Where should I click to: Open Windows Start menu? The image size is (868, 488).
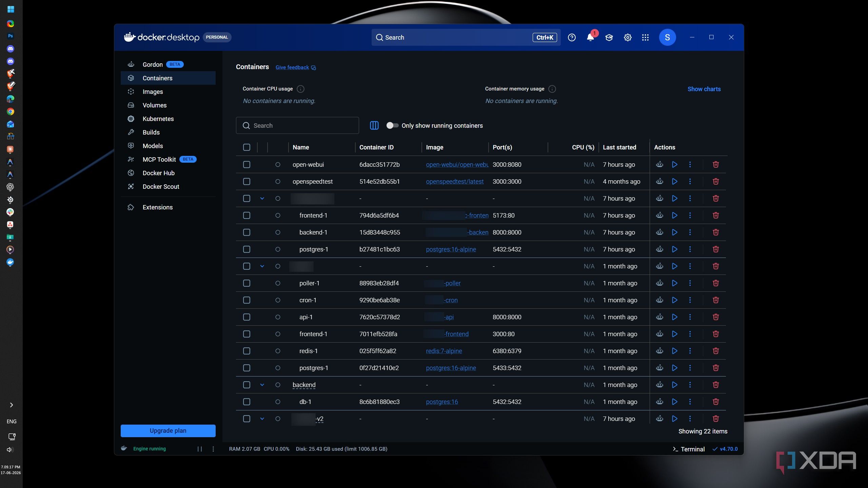[x=11, y=9]
